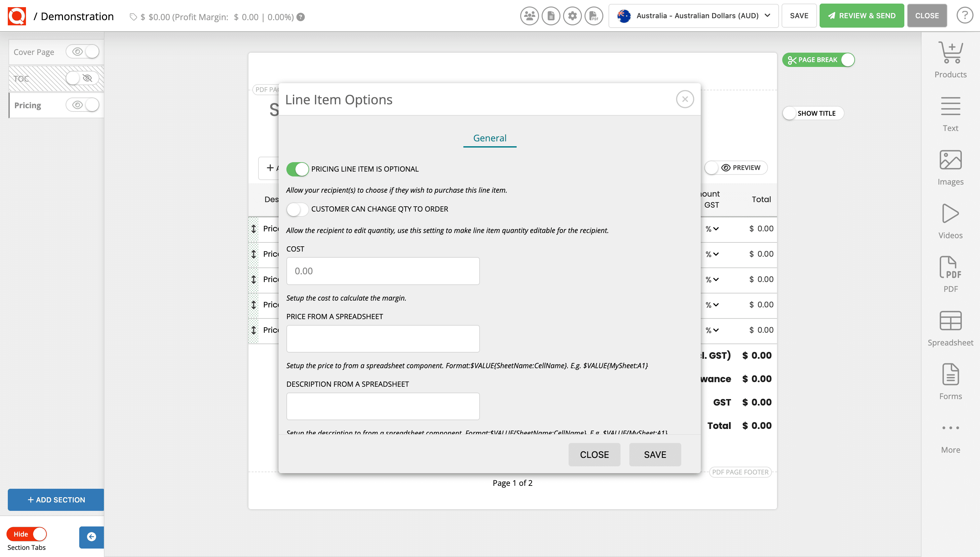Switch to the General tab in Line Item Options
Image resolution: width=980 pixels, height=557 pixels.
click(x=490, y=138)
